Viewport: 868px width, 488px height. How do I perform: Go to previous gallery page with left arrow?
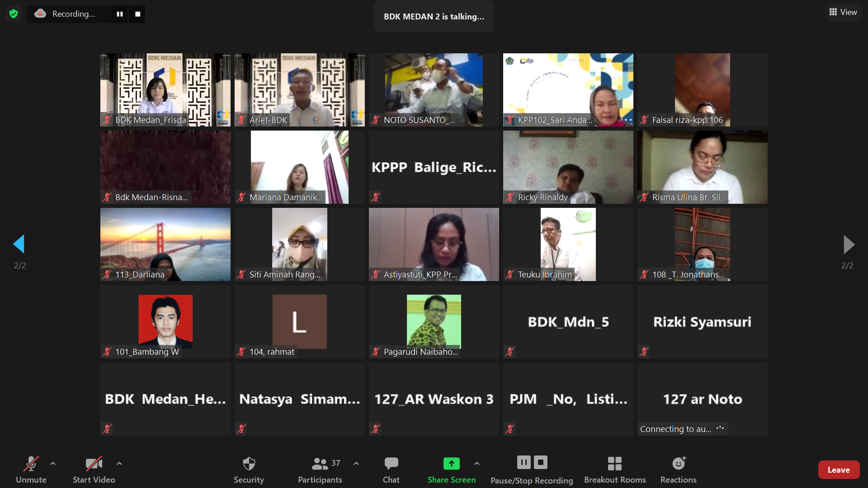(x=19, y=244)
